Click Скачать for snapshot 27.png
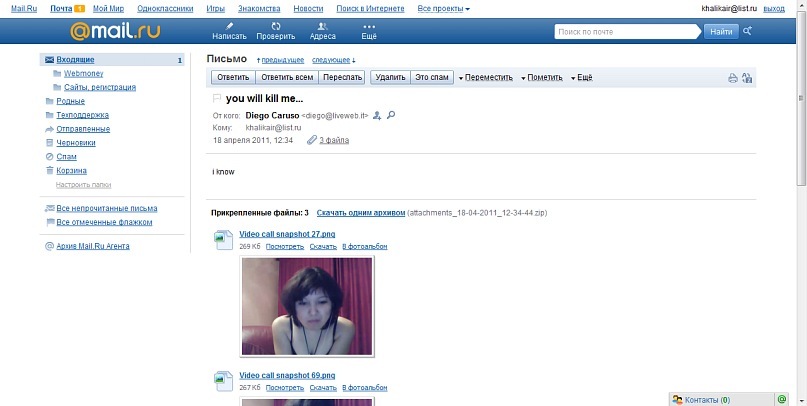 tap(323, 246)
